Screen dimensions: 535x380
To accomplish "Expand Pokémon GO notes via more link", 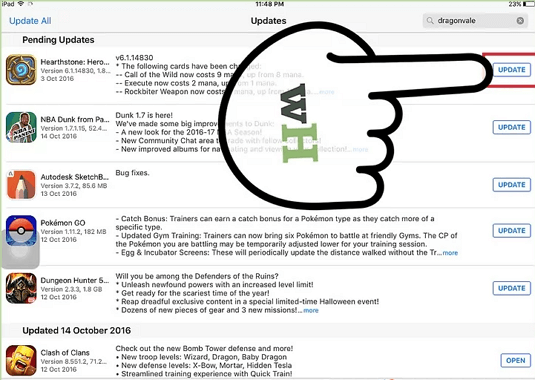I will pyautogui.click(x=450, y=253).
